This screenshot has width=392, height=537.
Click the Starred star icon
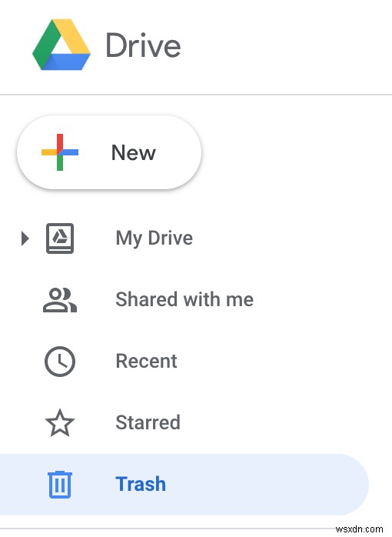click(60, 422)
